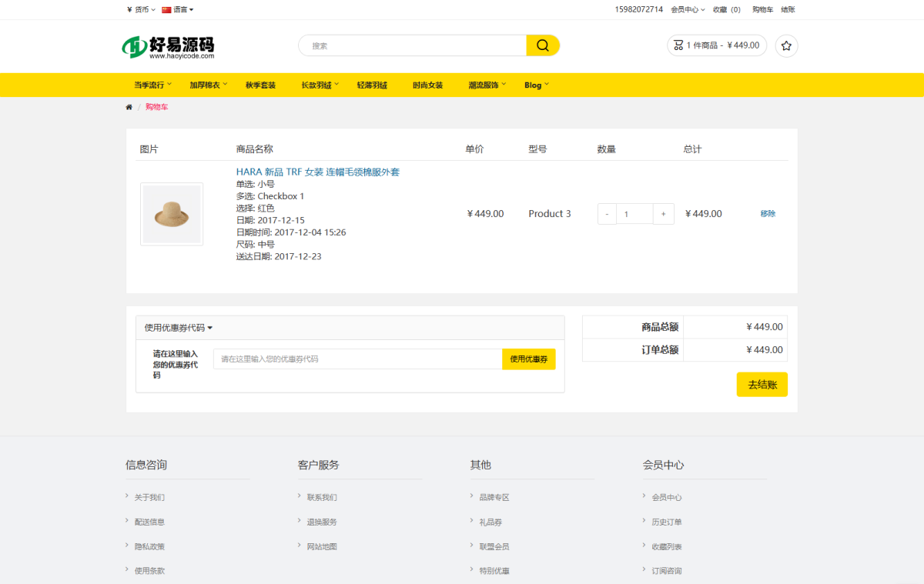Click the phone number 15982072714

(x=639, y=9)
